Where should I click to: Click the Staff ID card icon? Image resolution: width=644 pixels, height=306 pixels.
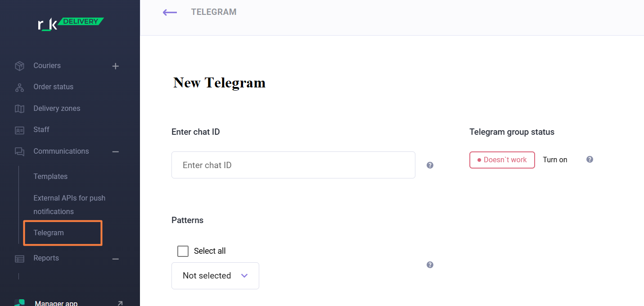[x=19, y=130]
